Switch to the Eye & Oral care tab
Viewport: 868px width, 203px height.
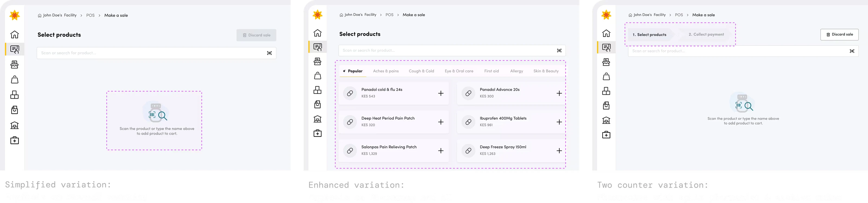click(459, 71)
